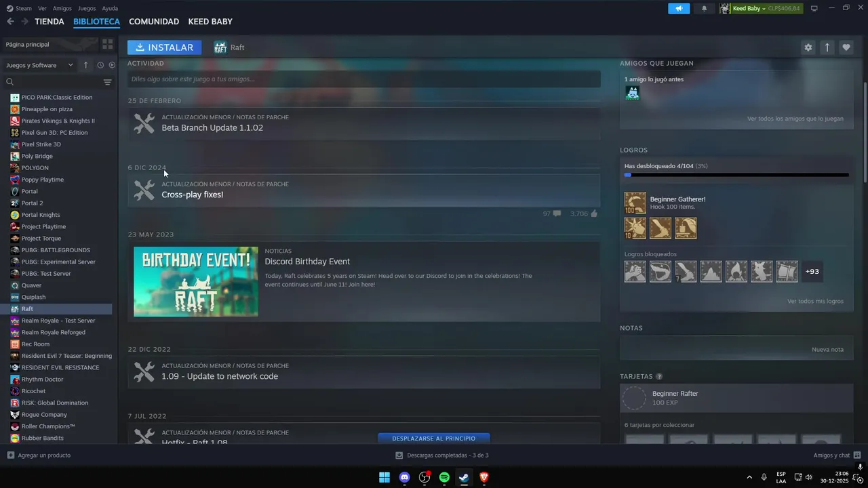Image resolution: width=868 pixels, height=488 pixels.
Task: Open the Beginner Rafter card badge
Action: (635, 399)
